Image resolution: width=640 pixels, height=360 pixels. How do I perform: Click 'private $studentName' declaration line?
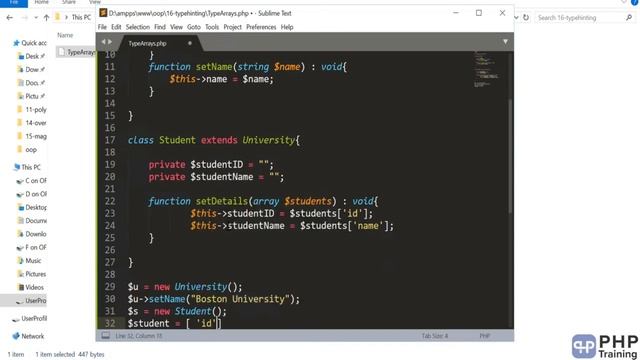pyautogui.click(x=216, y=177)
